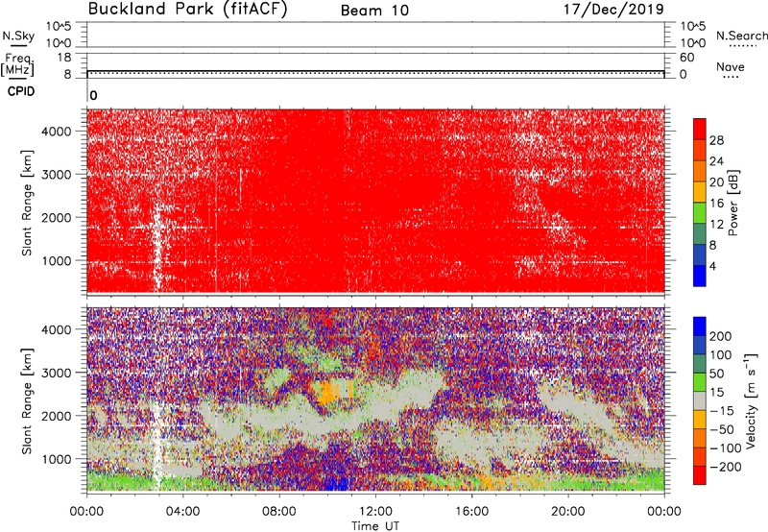Click the '4000' tick on the power panel
This screenshot has height=532, width=768.
click(57, 132)
